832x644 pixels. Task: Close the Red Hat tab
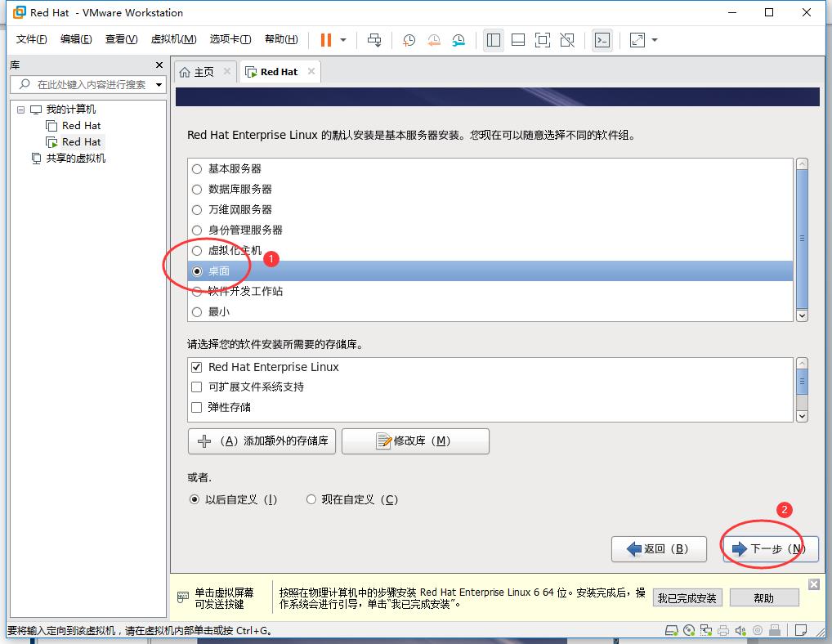[311, 71]
